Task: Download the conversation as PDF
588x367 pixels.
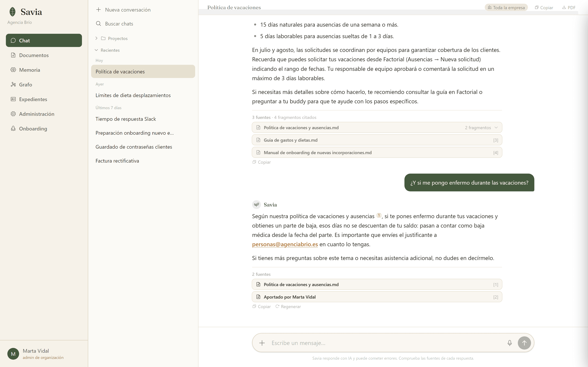Action: pos(569,8)
